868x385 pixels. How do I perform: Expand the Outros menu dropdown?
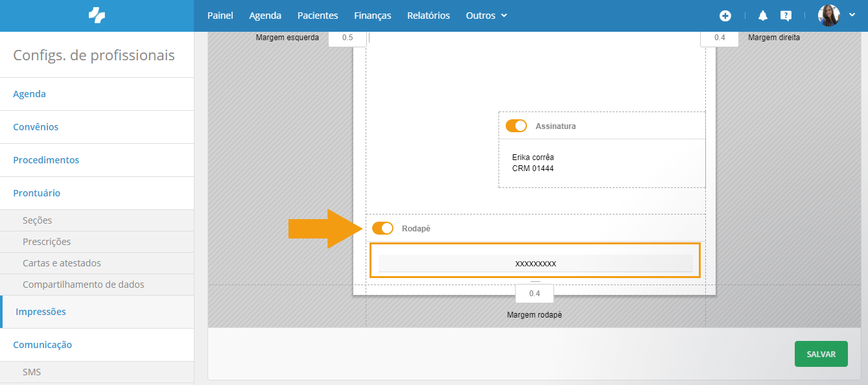[486, 16]
